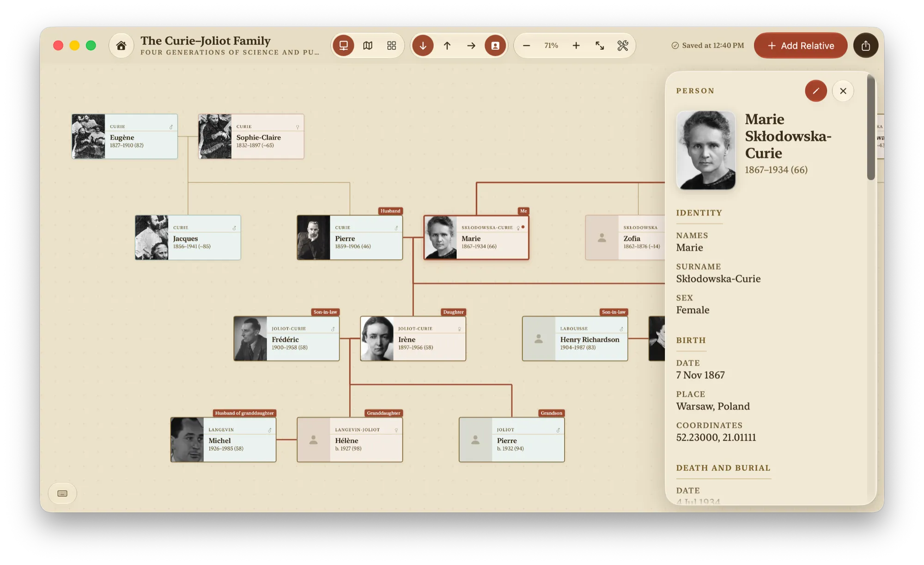Click the Husband relationship tag
Viewport: 924px width, 565px height.
tap(390, 211)
